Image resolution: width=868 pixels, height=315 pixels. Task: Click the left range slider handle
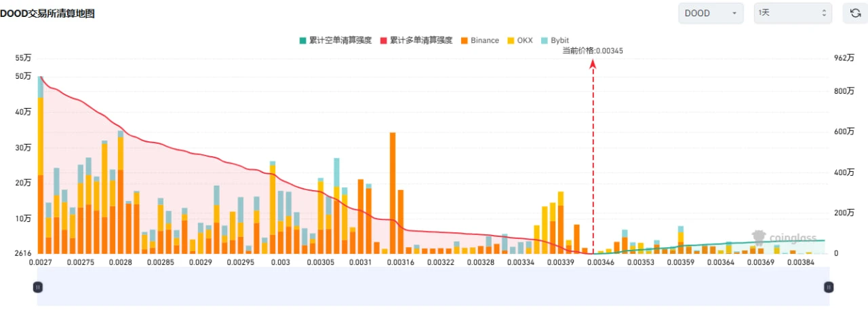click(38, 287)
